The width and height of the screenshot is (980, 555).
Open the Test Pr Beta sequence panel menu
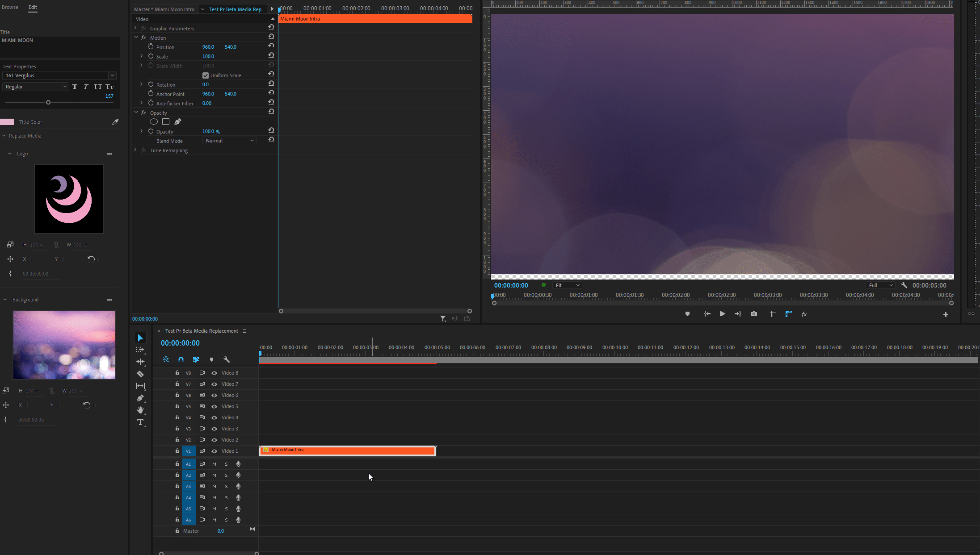coord(244,331)
